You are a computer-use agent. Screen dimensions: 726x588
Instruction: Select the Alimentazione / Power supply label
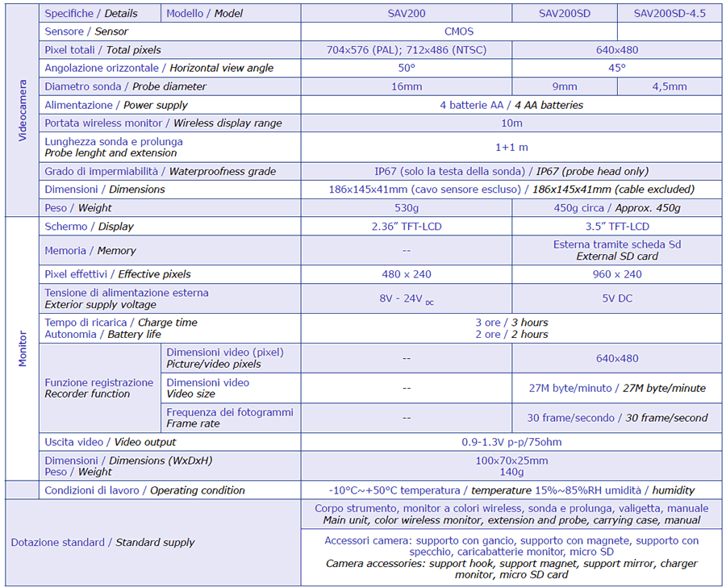pos(115,105)
